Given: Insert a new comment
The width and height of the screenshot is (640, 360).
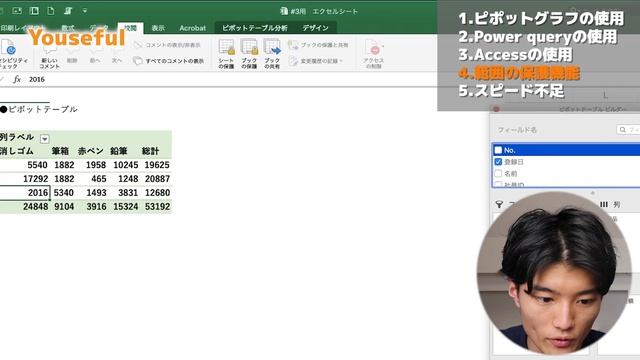Looking at the screenshot, I should [49, 55].
